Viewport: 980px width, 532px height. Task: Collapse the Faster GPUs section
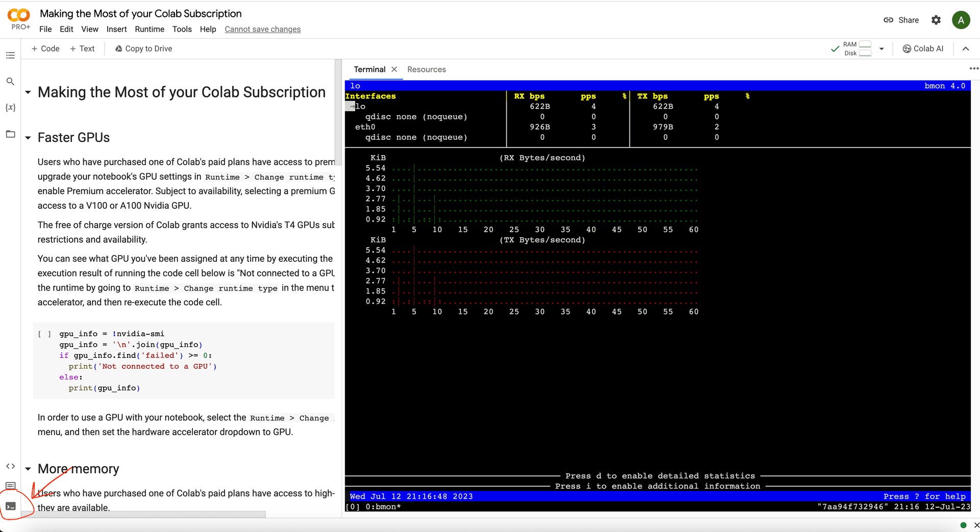[28, 138]
